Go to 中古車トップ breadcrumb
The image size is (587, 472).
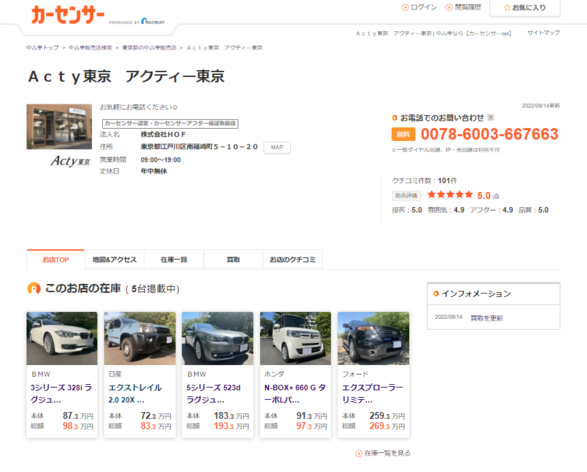tap(42, 48)
